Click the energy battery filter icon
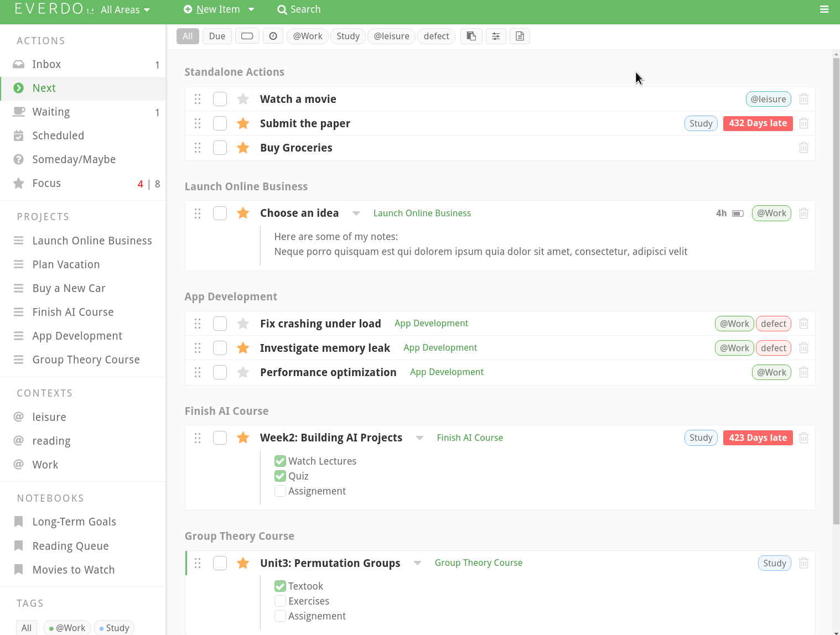Screen dimensions: 840x635 (x=247, y=37)
